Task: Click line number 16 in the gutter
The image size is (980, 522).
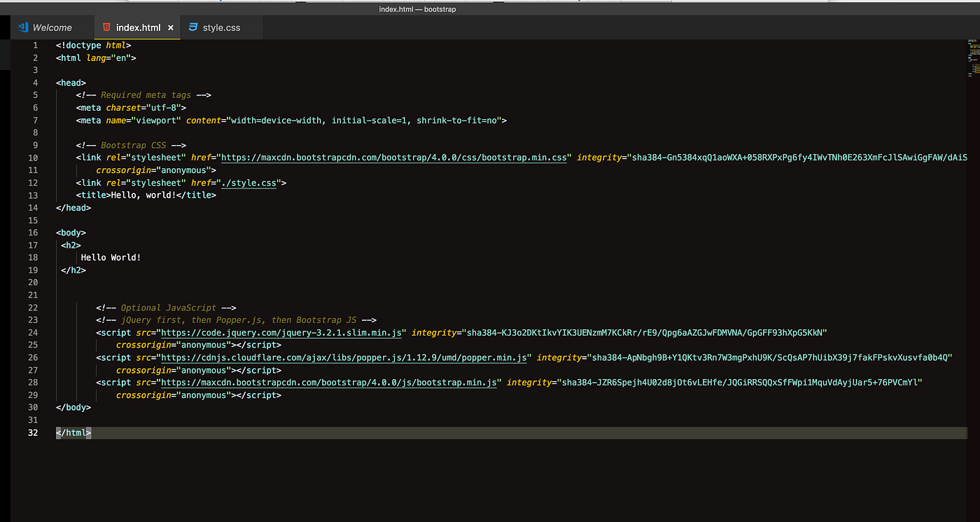Action: (x=33, y=233)
